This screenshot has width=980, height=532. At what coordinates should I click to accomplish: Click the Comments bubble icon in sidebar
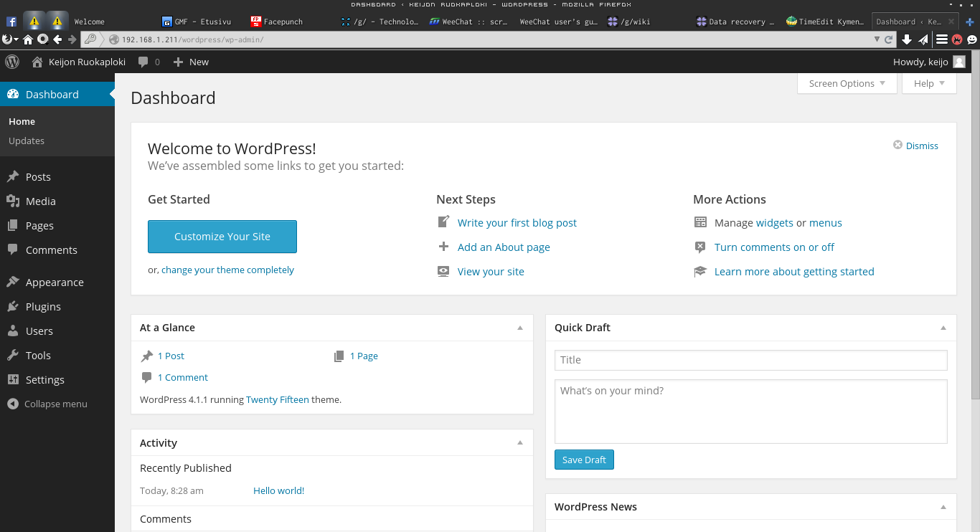(x=13, y=250)
